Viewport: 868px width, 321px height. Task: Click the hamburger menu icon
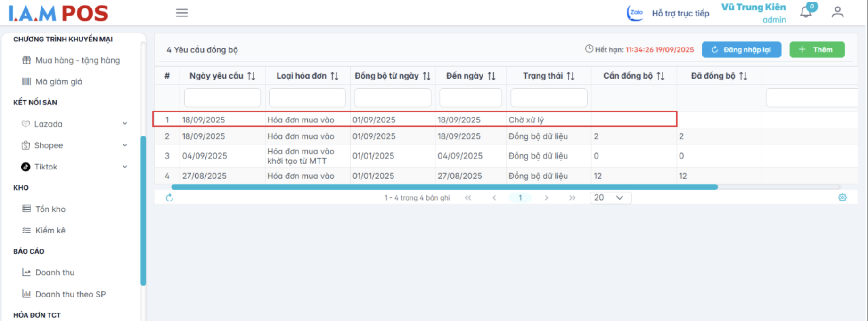coord(182,13)
